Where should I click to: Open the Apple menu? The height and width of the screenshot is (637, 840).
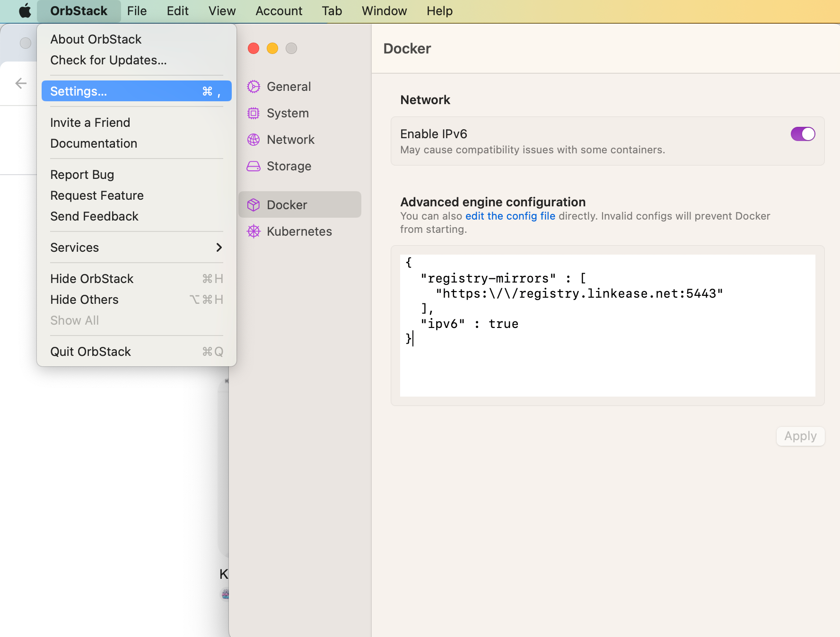25,11
